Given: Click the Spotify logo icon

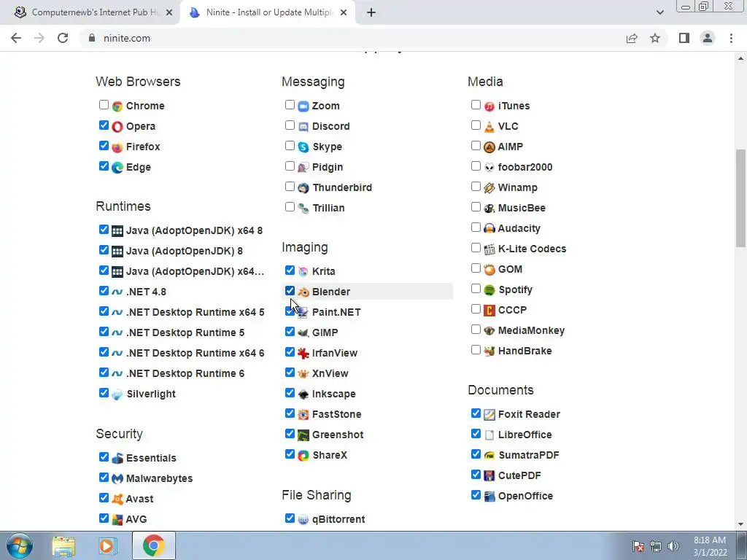Looking at the screenshot, I should point(489,290).
